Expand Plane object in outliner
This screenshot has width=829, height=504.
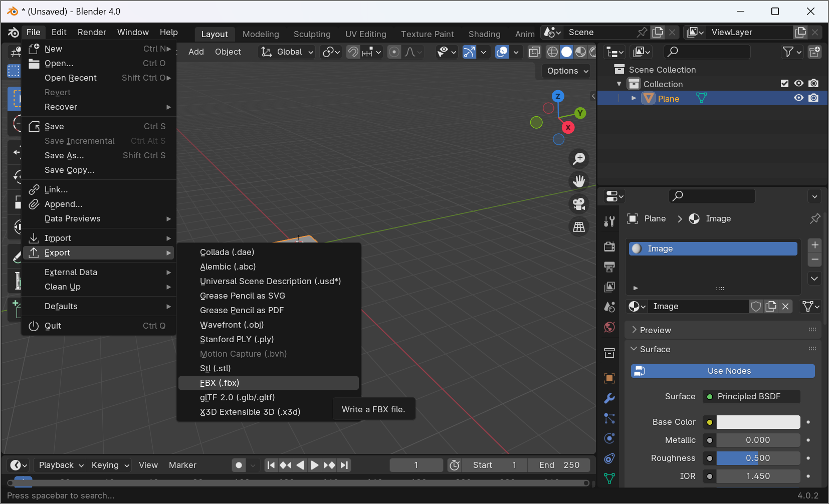634,98
